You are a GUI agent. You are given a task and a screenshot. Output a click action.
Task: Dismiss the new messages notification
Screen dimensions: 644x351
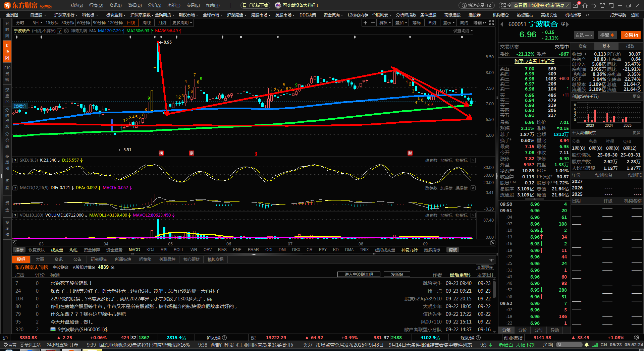pos(568,5)
